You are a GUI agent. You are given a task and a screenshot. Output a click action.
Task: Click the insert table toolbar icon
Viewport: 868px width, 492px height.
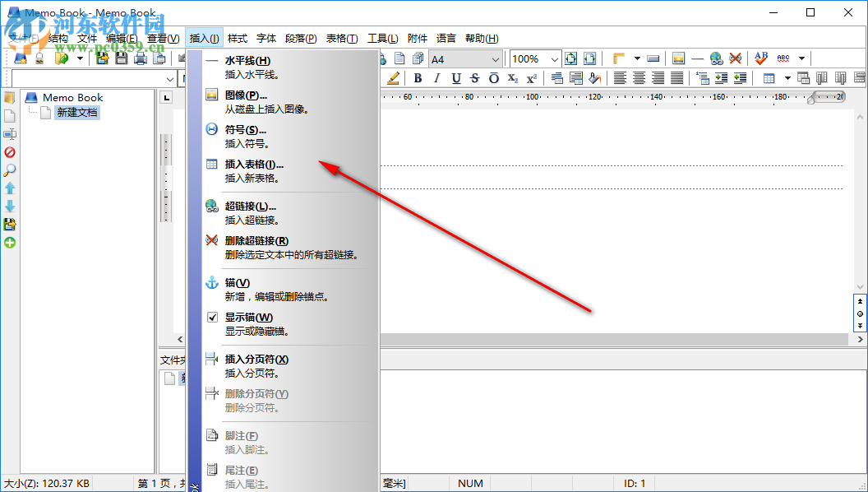click(x=769, y=78)
